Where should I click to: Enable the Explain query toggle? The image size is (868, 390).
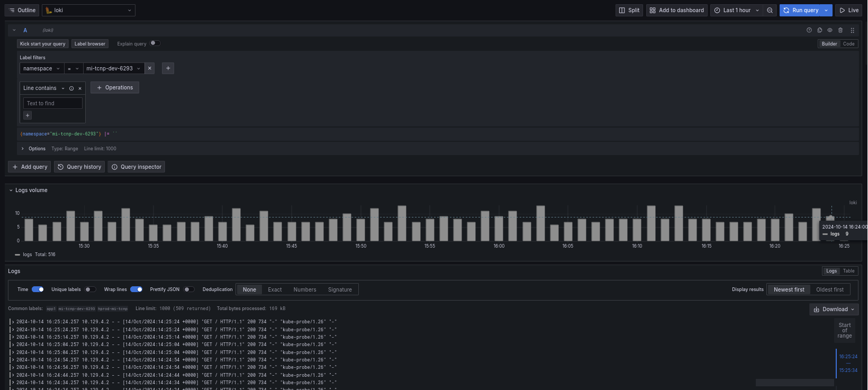155,43
